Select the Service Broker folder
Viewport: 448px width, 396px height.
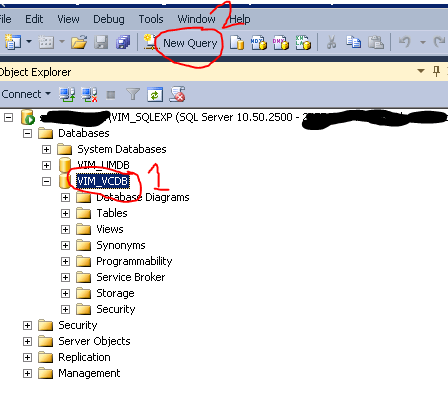(x=131, y=277)
